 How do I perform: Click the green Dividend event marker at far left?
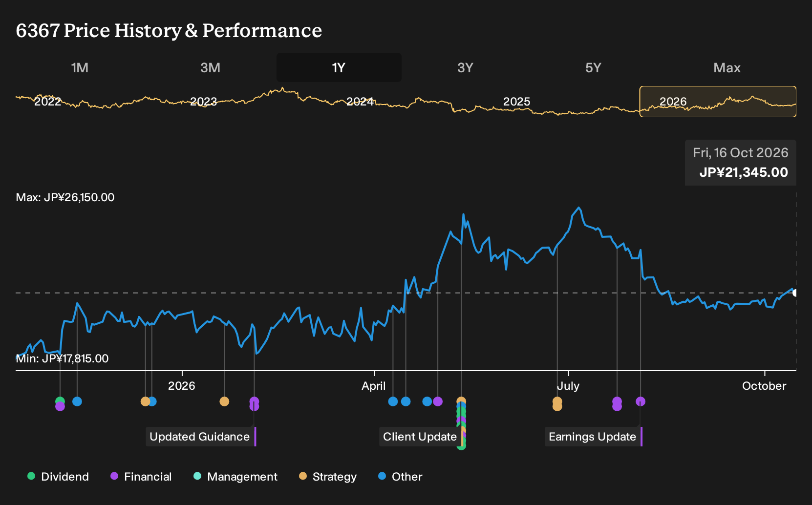60,401
